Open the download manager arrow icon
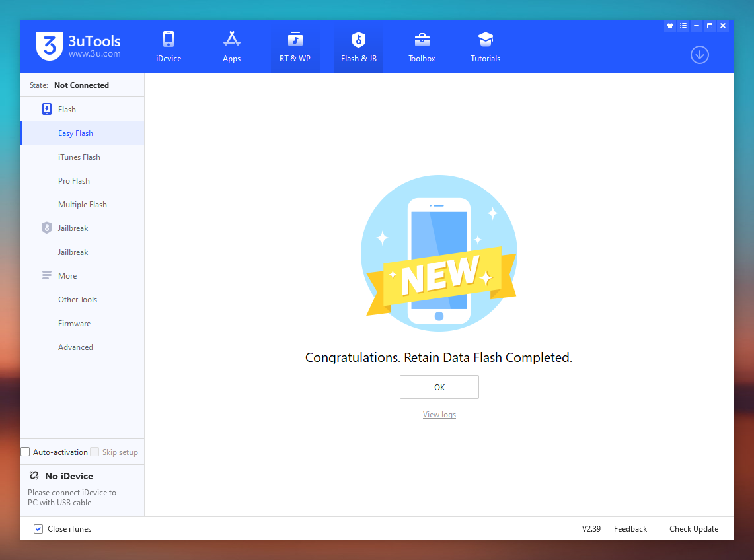The width and height of the screenshot is (754, 560). click(x=699, y=55)
